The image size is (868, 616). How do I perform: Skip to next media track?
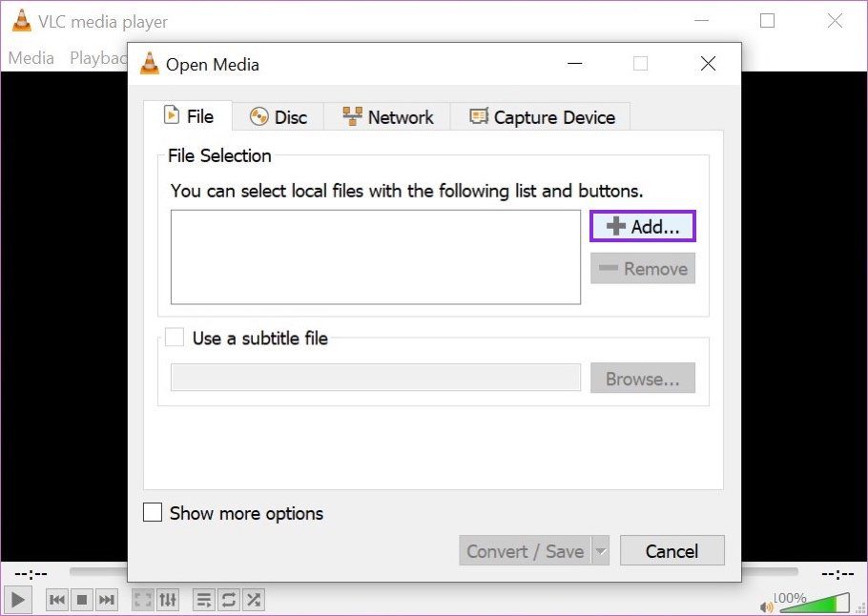(x=106, y=600)
